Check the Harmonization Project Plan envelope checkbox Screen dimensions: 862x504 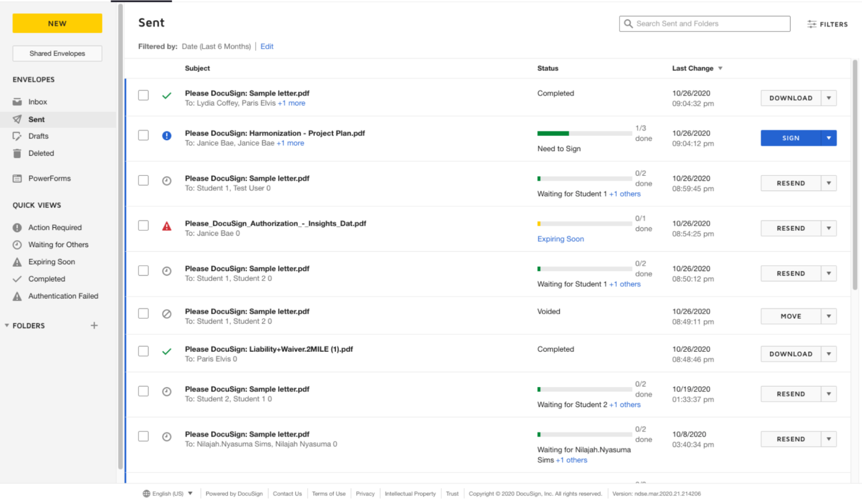click(x=143, y=135)
